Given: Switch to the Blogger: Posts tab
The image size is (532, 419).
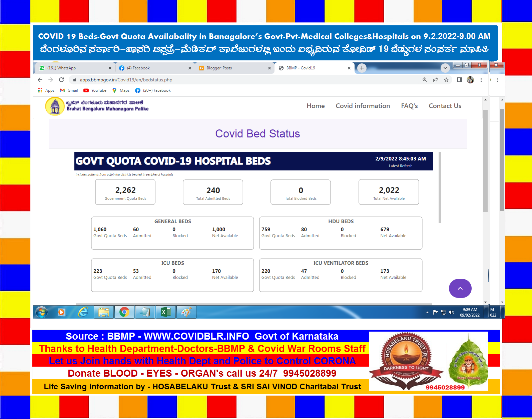Looking at the screenshot, I should coord(235,68).
